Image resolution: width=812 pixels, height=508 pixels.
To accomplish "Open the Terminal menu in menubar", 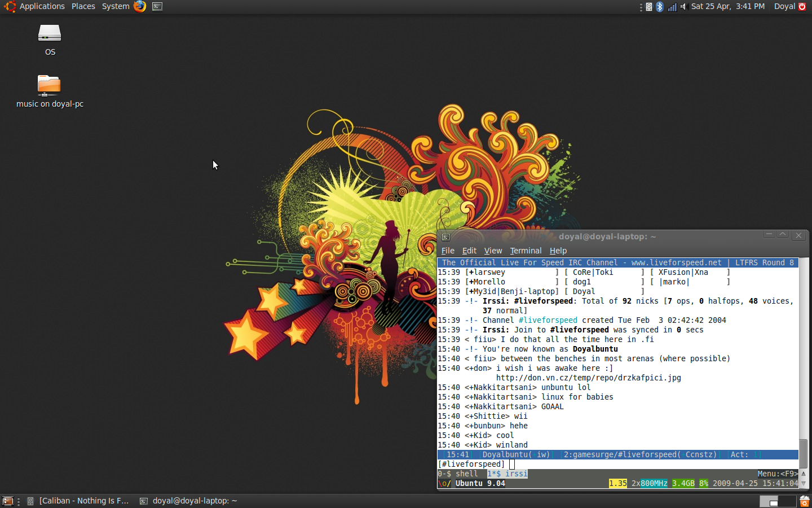I will pos(526,251).
